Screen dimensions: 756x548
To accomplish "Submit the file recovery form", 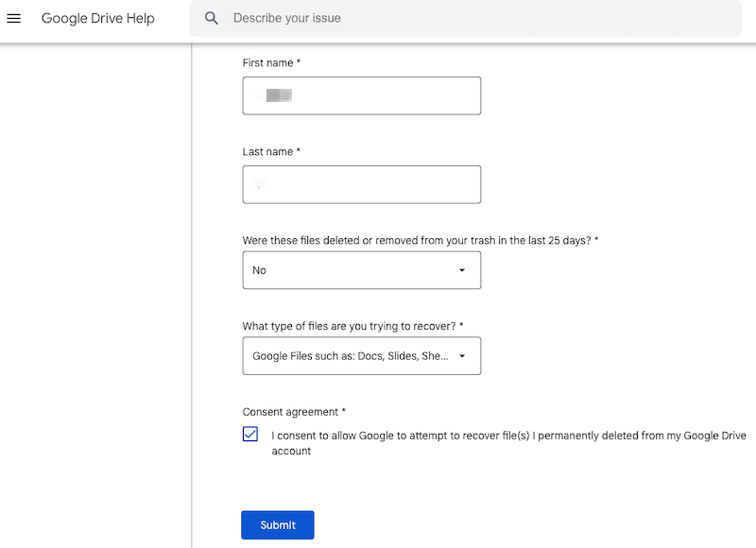I will 277,524.
